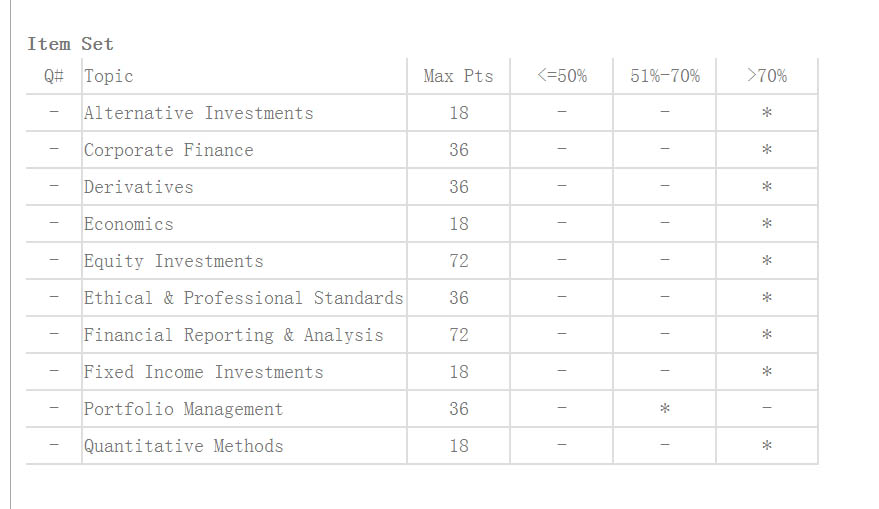Select the Portfolio Management topic
The image size is (879, 509).
click(183, 409)
